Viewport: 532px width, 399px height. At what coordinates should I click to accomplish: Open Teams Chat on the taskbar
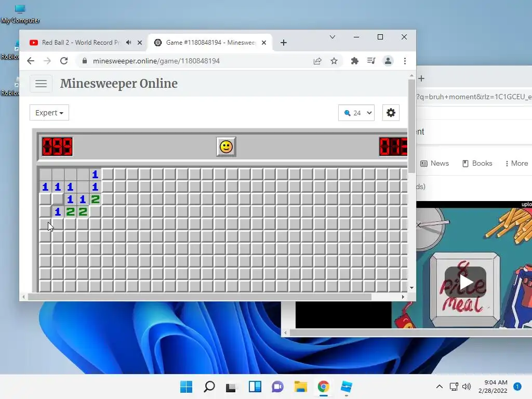277,387
